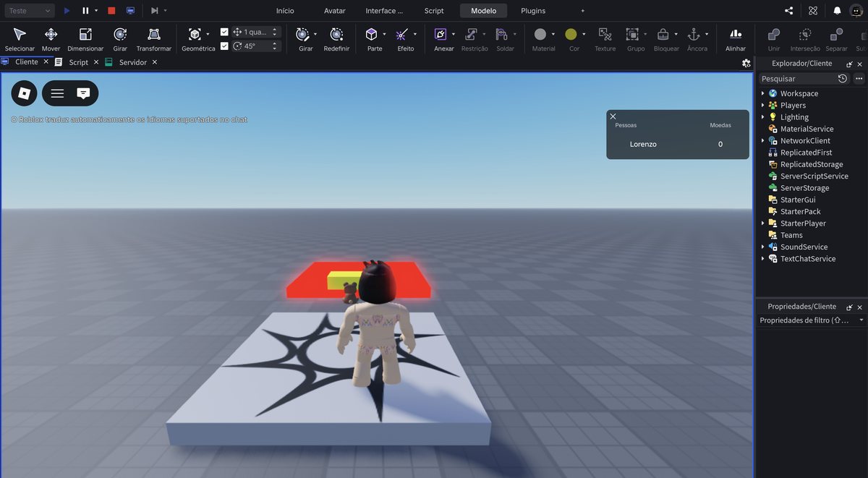The height and width of the screenshot is (478, 868).
Task: Expand the Workspace tree node
Action: click(762, 93)
